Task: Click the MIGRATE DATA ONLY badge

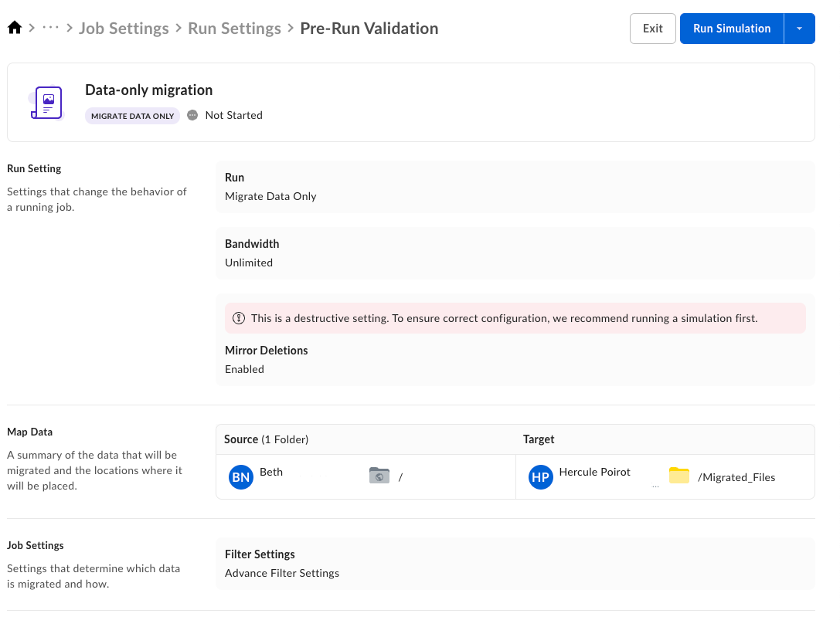Action: pos(132,116)
